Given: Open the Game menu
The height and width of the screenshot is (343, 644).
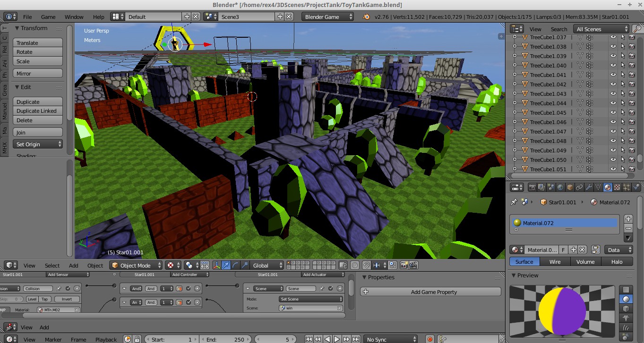Looking at the screenshot, I should pyautogui.click(x=48, y=17).
